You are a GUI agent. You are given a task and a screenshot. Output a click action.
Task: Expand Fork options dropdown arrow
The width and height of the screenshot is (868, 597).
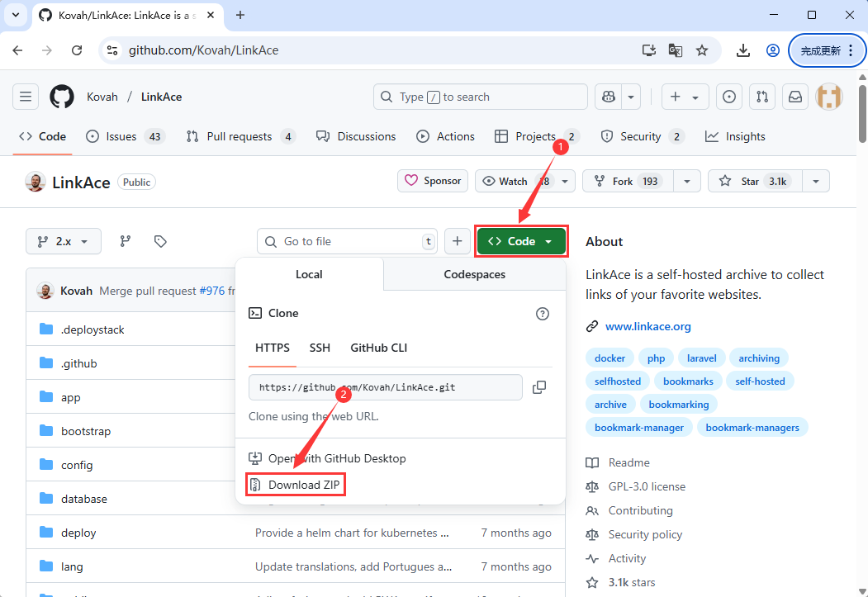pyautogui.click(x=687, y=181)
